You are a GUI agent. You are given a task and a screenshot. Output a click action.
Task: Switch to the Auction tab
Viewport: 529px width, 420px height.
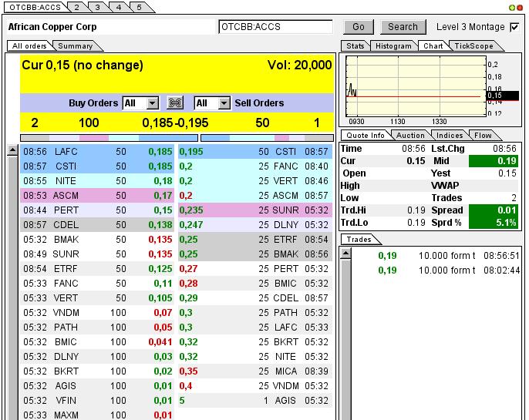[410, 136]
